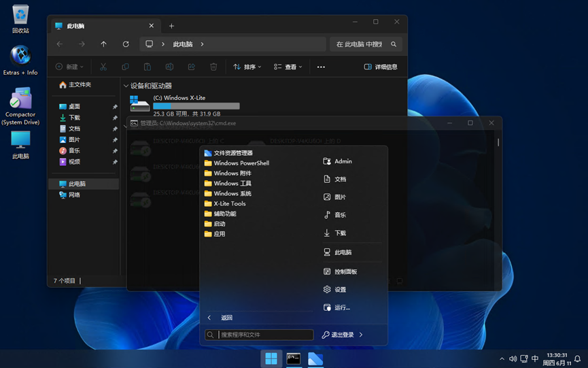This screenshot has height=368, width=588.
Task: Open the 查看 view dropdown
Action: 288,67
